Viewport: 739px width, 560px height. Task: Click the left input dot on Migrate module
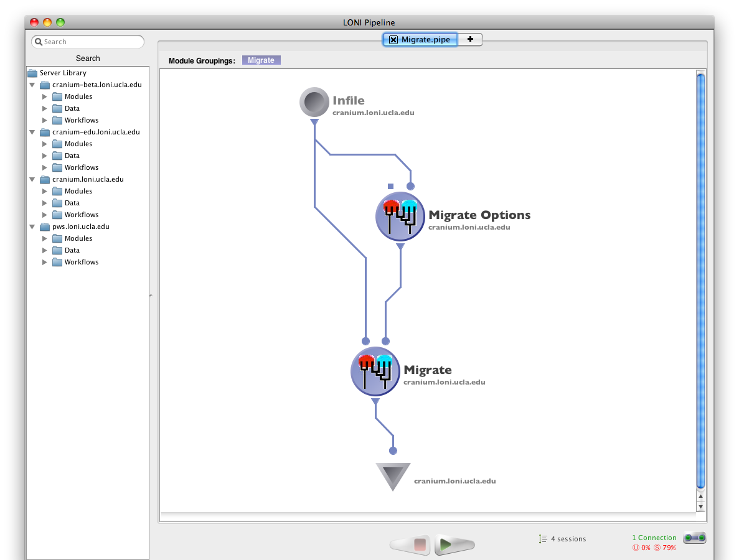pyautogui.click(x=365, y=341)
